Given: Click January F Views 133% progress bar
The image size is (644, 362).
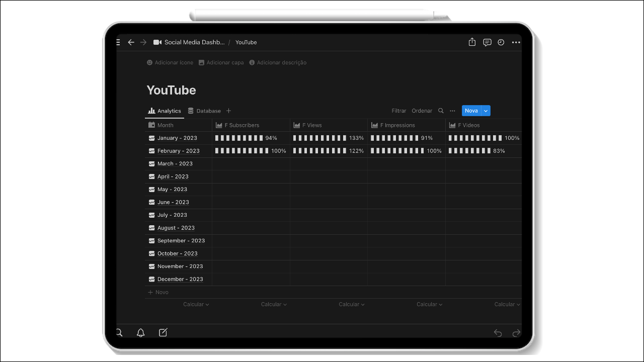Looking at the screenshot, I should 320,138.
